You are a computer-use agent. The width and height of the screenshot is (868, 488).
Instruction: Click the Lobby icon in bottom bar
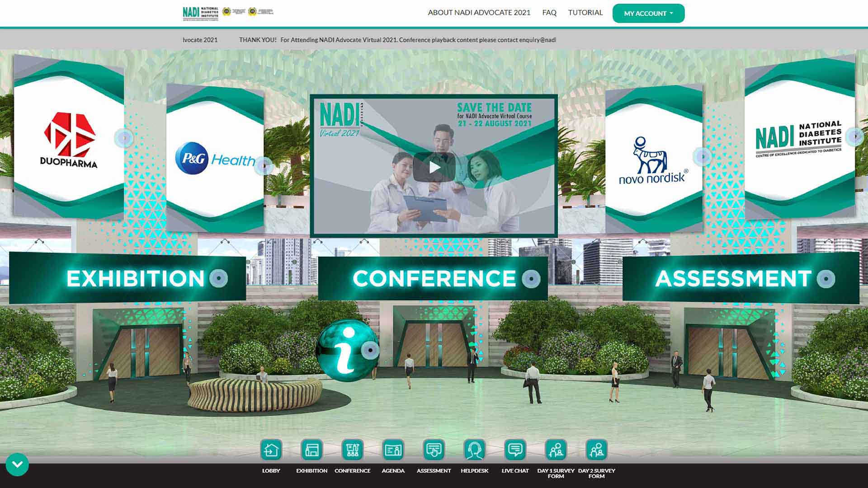tap(271, 450)
